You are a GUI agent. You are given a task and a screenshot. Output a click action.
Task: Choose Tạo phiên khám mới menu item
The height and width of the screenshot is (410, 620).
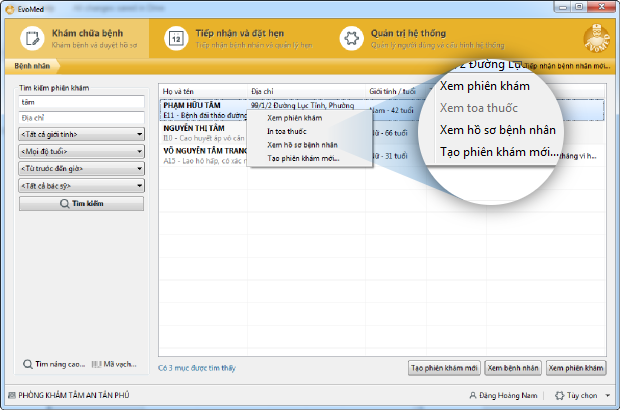click(x=303, y=158)
